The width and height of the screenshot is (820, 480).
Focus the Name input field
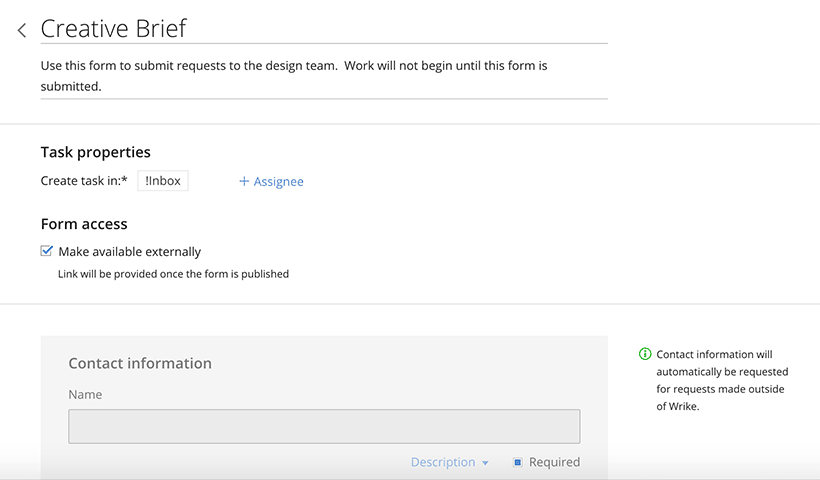click(324, 427)
